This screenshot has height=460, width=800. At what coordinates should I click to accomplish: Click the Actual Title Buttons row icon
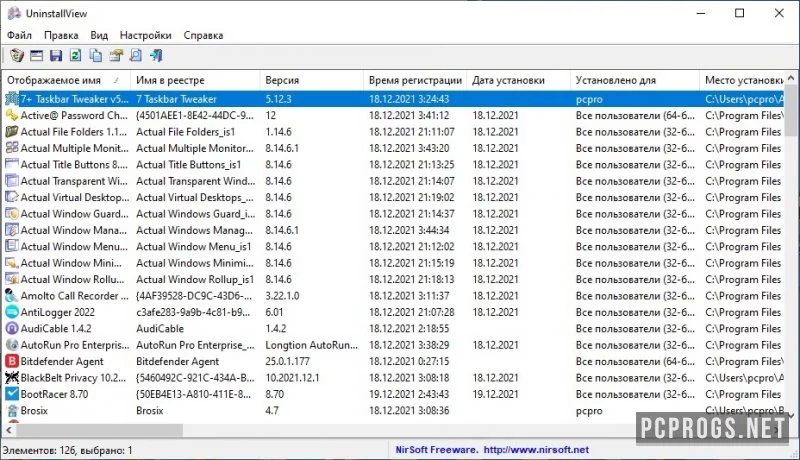[12, 164]
